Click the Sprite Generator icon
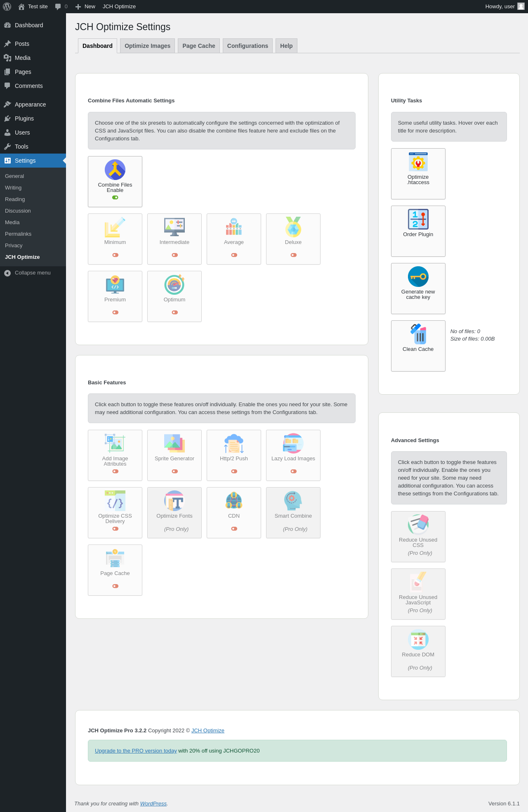 point(174,443)
